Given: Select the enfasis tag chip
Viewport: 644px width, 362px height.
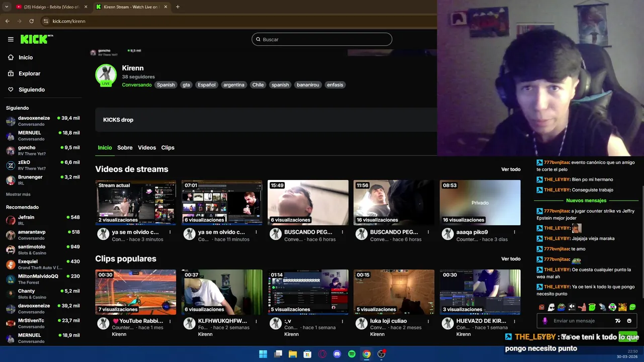Looking at the screenshot, I should tap(335, 85).
